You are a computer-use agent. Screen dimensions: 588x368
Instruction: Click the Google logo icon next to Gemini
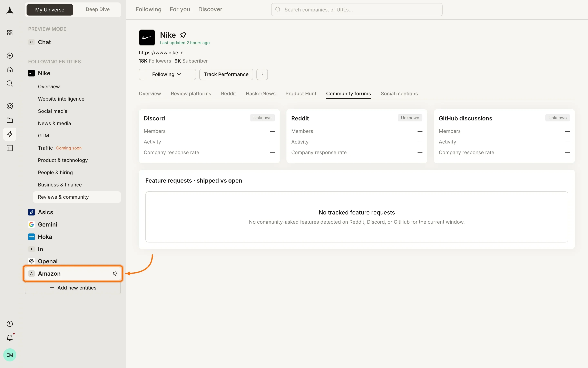(x=31, y=224)
